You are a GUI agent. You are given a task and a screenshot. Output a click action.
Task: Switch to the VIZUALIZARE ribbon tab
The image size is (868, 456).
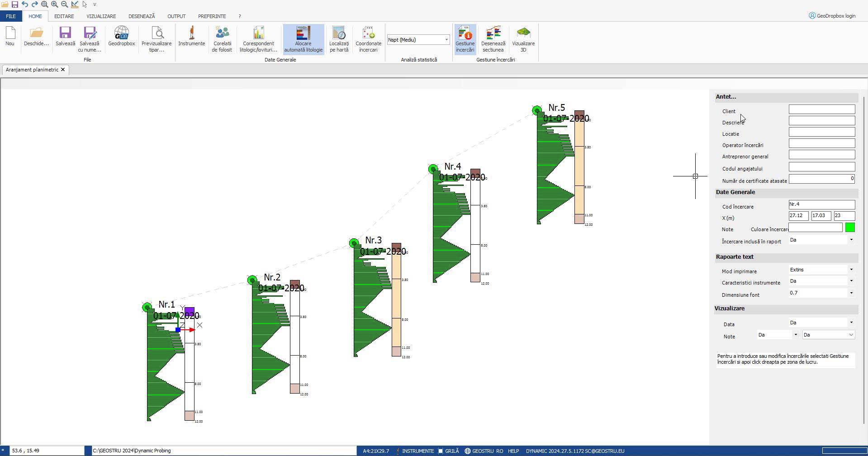(x=101, y=16)
